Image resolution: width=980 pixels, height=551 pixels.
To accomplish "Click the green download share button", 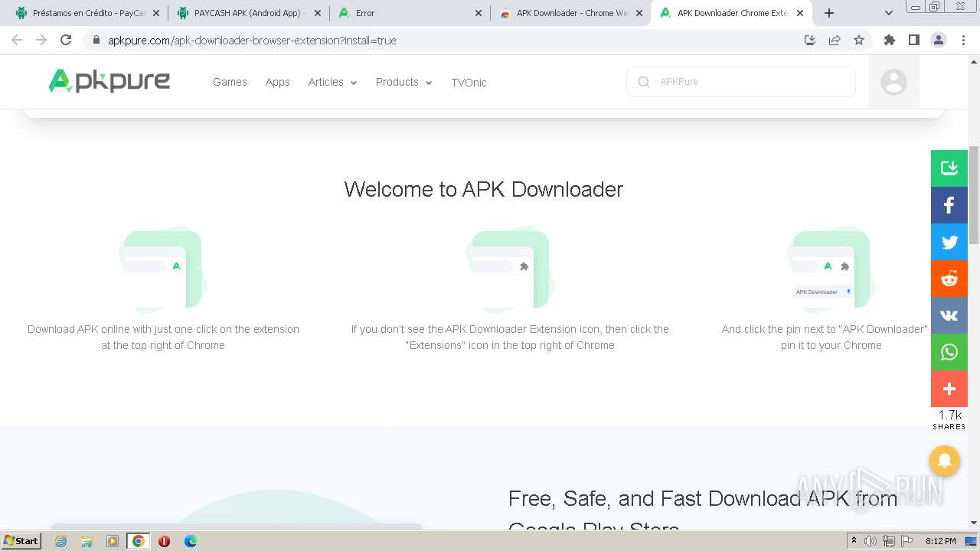I will [949, 168].
